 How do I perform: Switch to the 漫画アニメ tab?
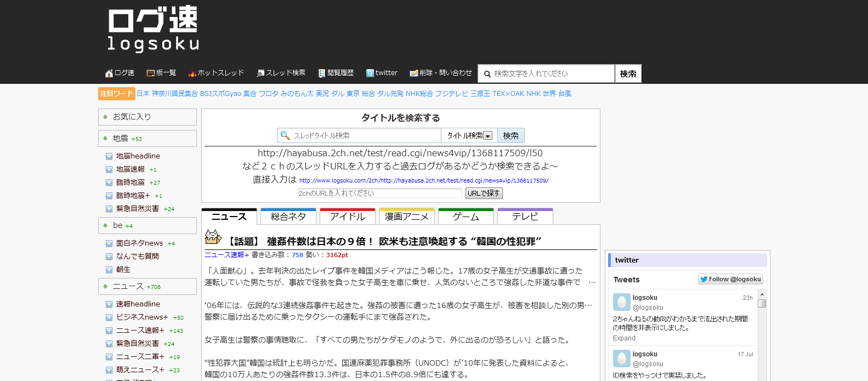point(407,217)
